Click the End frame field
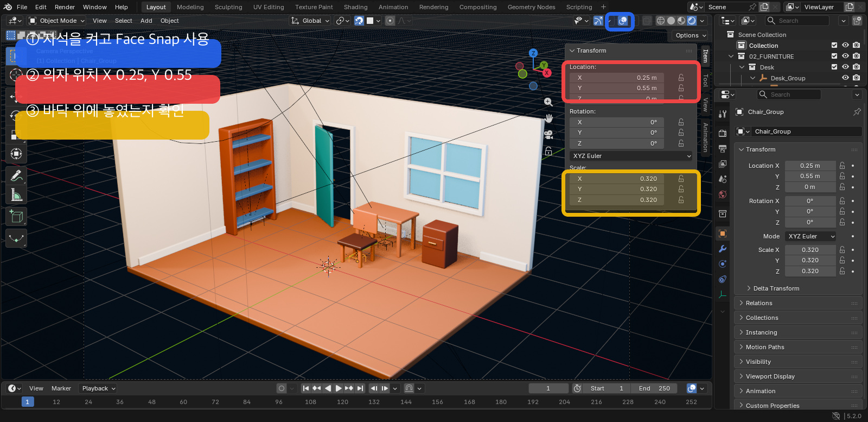The width and height of the screenshot is (868, 422). (655, 388)
